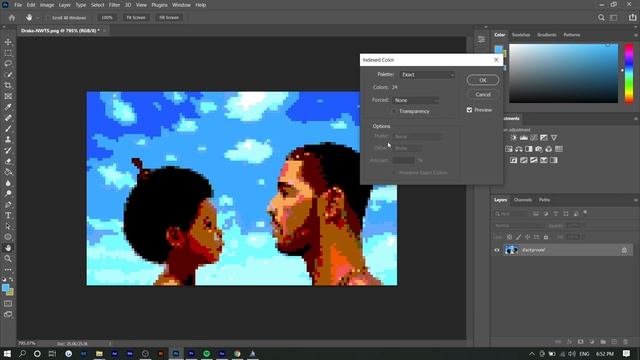
Task: Add a Levels adjustment
Action: (524, 138)
